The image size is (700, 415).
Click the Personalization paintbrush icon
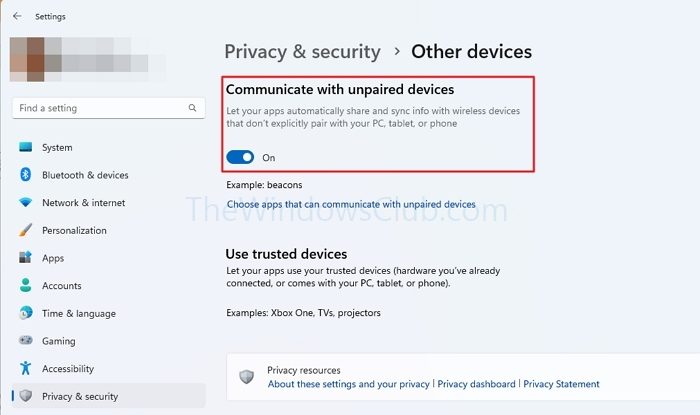(x=25, y=230)
